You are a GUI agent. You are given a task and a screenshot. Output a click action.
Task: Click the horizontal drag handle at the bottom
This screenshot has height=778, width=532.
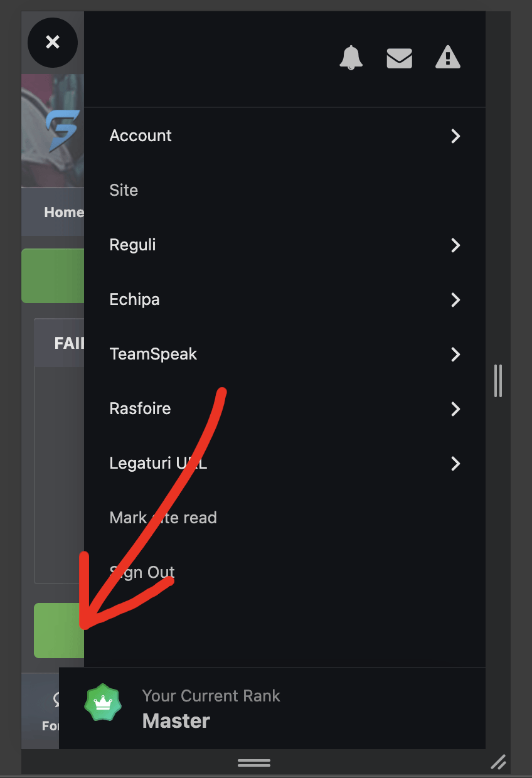(x=254, y=763)
